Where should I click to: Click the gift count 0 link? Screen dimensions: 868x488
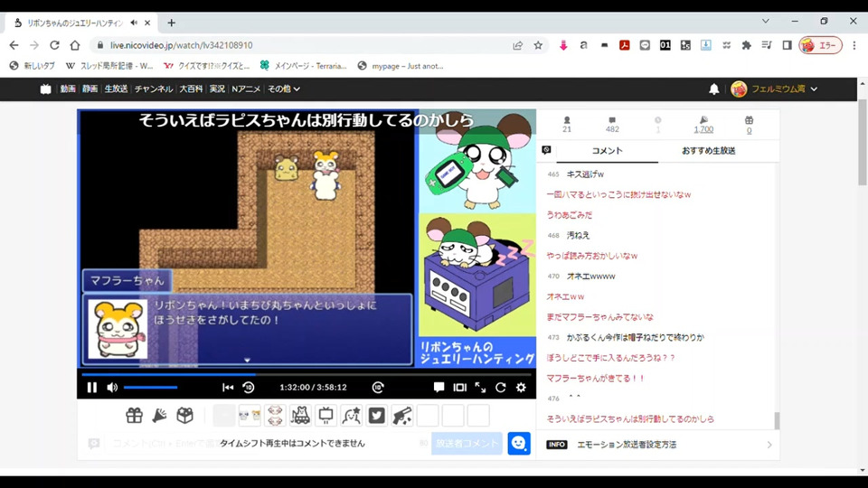point(749,130)
